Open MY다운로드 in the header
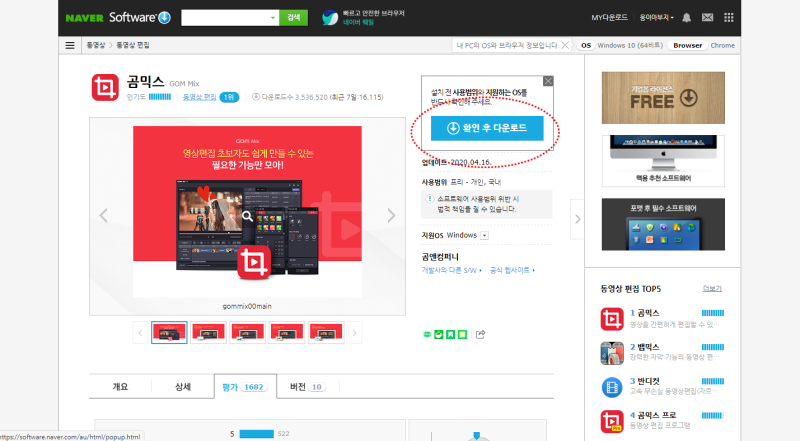Screen dimensions: 800x441 pyautogui.click(x=609, y=18)
